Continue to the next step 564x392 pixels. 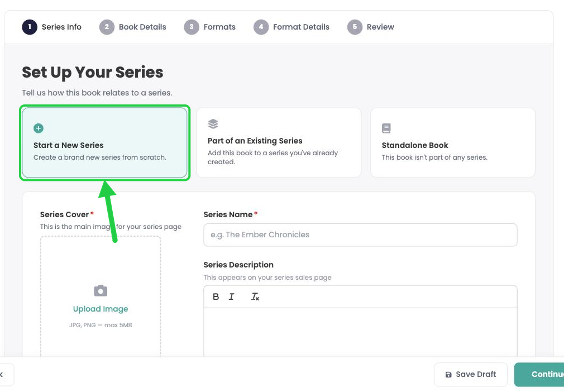click(x=539, y=374)
